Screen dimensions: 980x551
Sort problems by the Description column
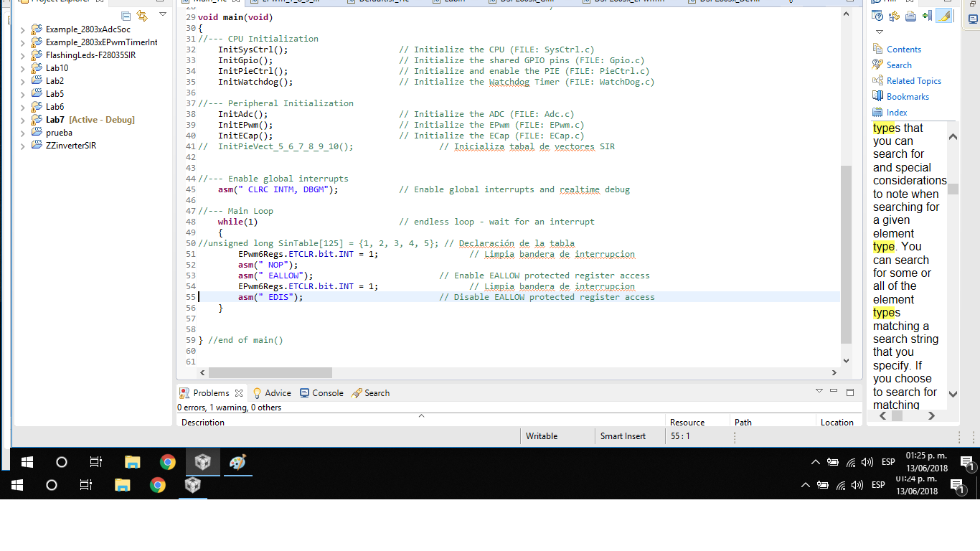coord(421,422)
